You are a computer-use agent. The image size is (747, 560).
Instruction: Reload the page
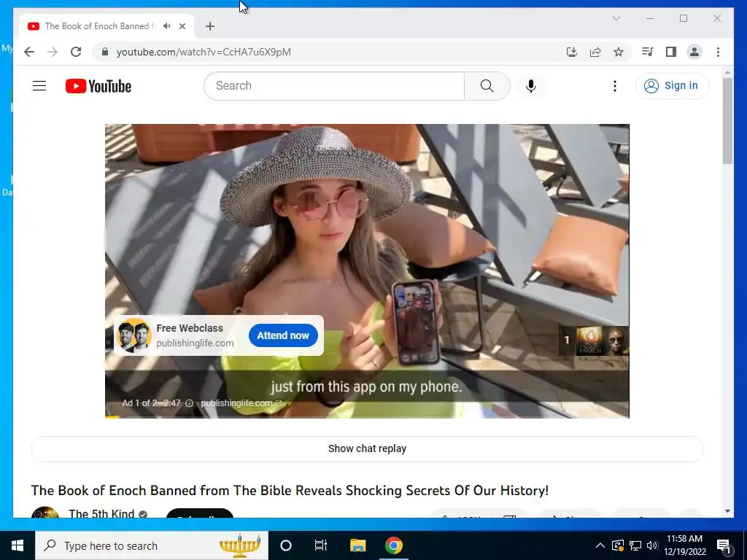(x=76, y=52)
